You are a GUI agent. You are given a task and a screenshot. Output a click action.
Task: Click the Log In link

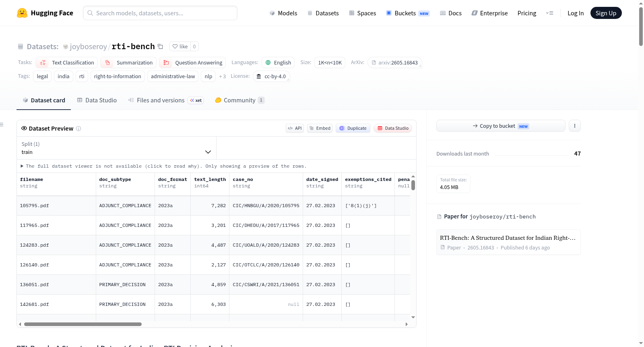tap(576, 13)
